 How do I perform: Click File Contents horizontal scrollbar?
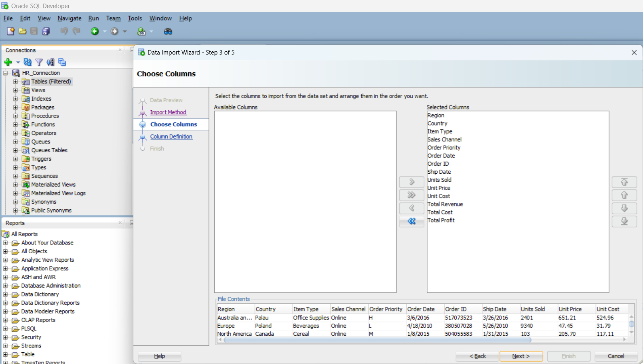click(377, 340)
